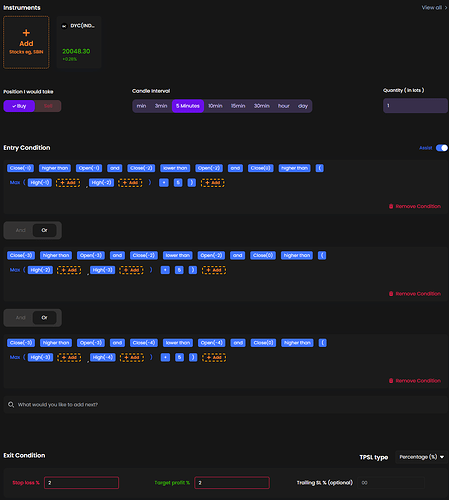The image size is (449, 500).
Task: Click the View all link
Action: tap(432, 7)
